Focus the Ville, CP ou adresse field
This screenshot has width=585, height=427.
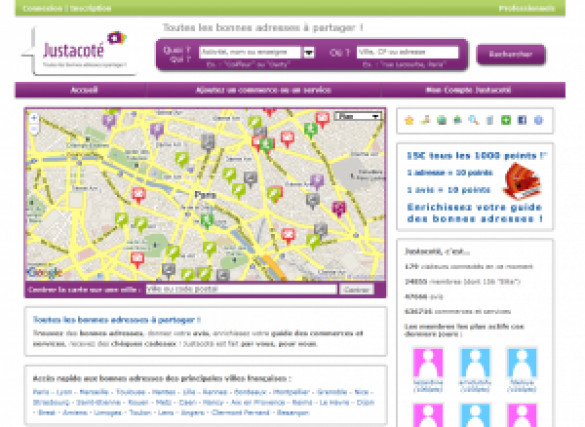tap(407, 52)
